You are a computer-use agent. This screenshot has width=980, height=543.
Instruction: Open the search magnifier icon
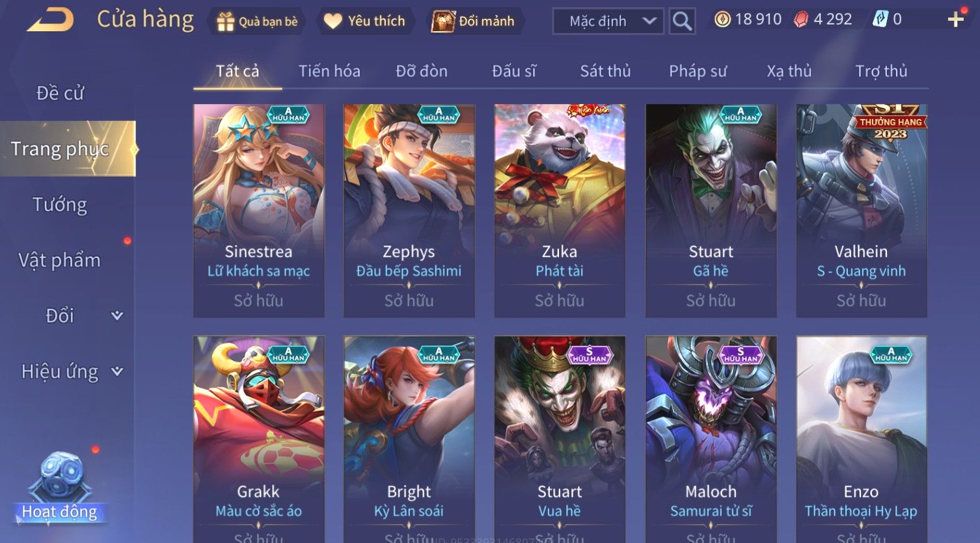[682, 21]
